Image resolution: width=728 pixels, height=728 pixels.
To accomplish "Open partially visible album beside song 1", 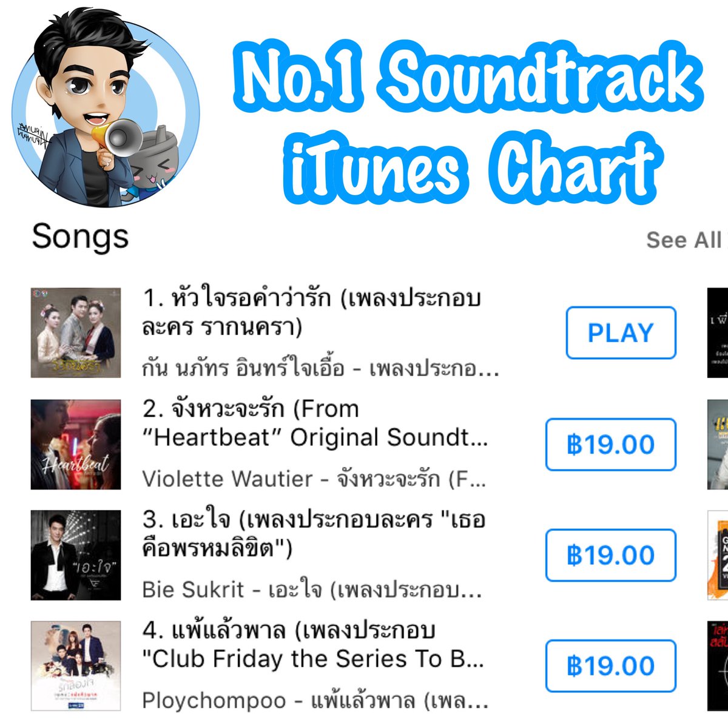I will click(x=718, y=333).
